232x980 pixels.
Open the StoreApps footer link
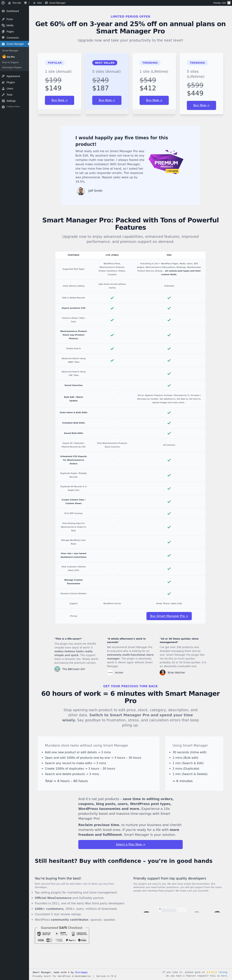(81, 972)
